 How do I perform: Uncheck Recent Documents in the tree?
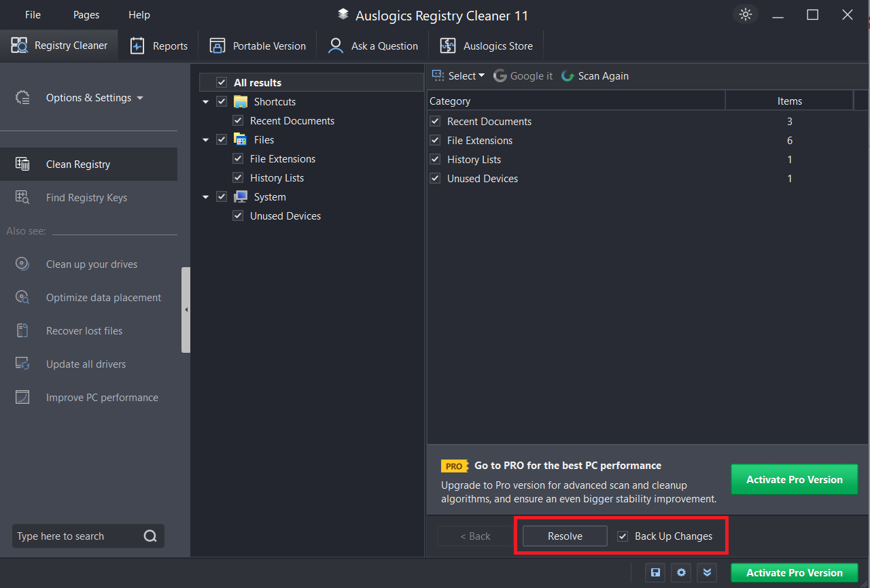click(238, 120)
